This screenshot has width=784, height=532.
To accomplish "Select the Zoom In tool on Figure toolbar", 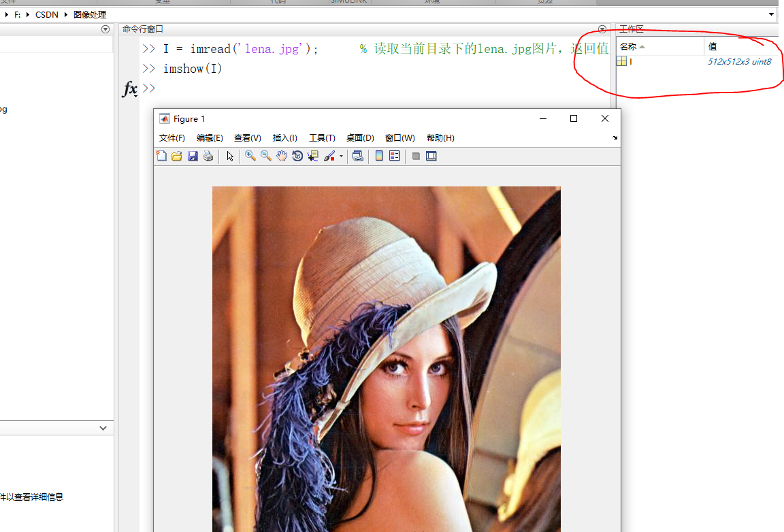I will pos(250,156).
